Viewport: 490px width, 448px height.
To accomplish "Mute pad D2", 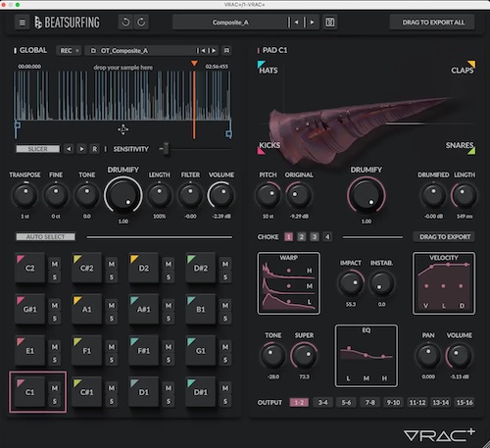I will 169,264.
